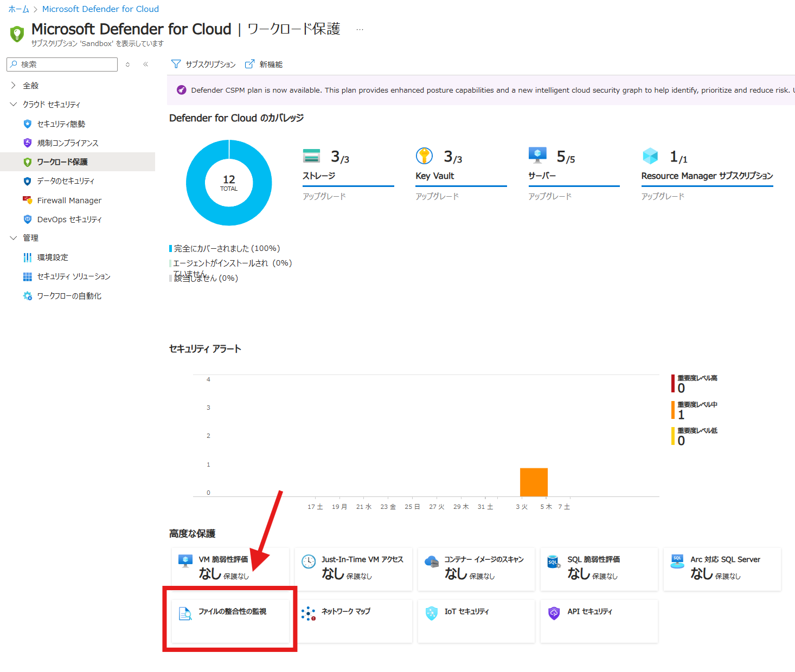This screenshot has width=795, height=672.
Task: Collapse the クラウド セキュリティ section
Action: tap(14, 104)
